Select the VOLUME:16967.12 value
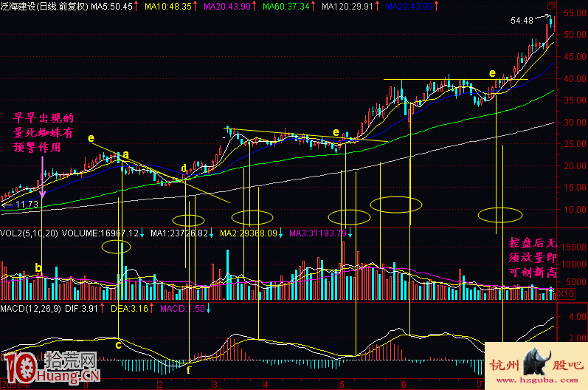The width and height of the screenshot is (588, 390). pyautogui.click(x=100, y=233)
